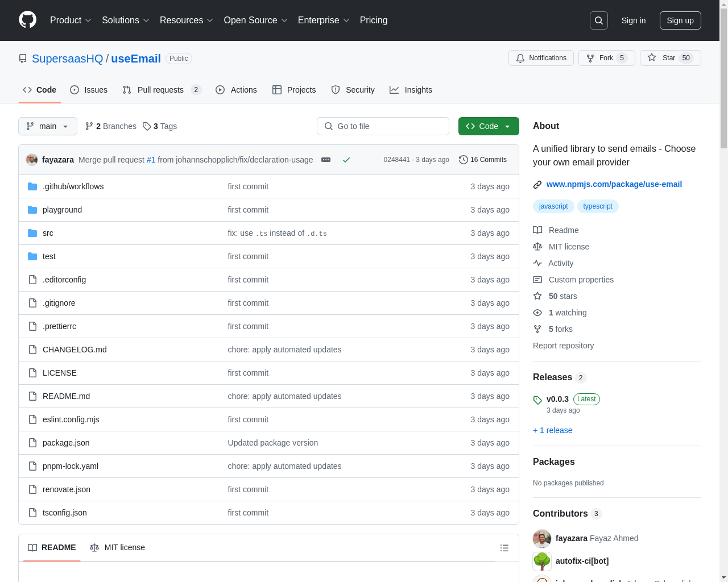Select the MIT license tab
The width and height of the screenshot is (728, 582).
[117, 547]
